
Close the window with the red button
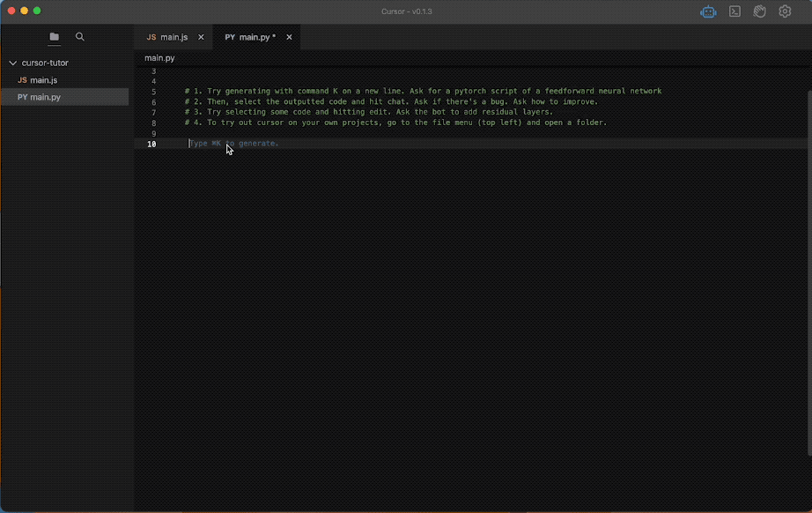[x=11, y=11]
